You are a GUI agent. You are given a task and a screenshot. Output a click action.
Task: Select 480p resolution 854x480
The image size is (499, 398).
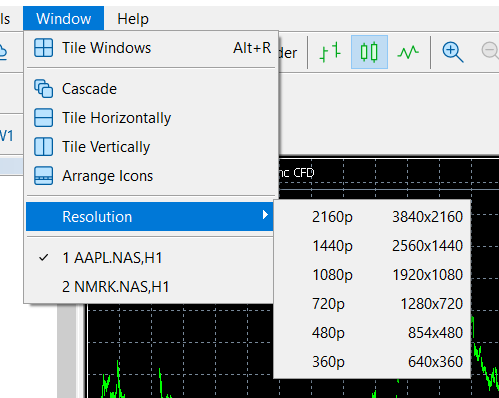pyautogui.click(x=372, y=333)
